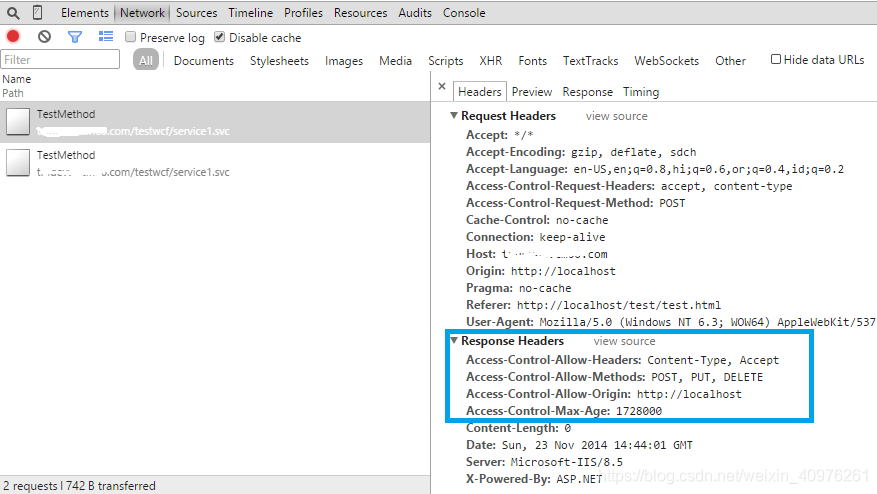The width and height of the screenshot is (877, 494).
Task: Close the request details panel
Action: click(x=442, y=86)
